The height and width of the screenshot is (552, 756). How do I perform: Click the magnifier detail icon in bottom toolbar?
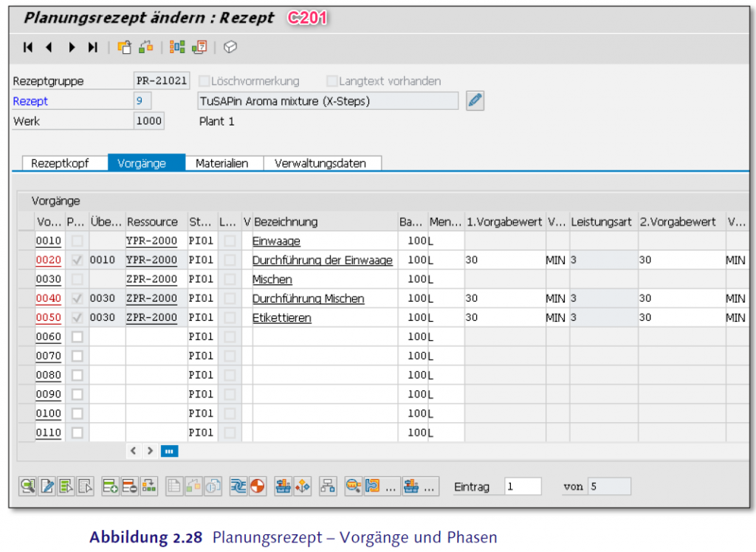pyautogui.click(x=28, y=486)
